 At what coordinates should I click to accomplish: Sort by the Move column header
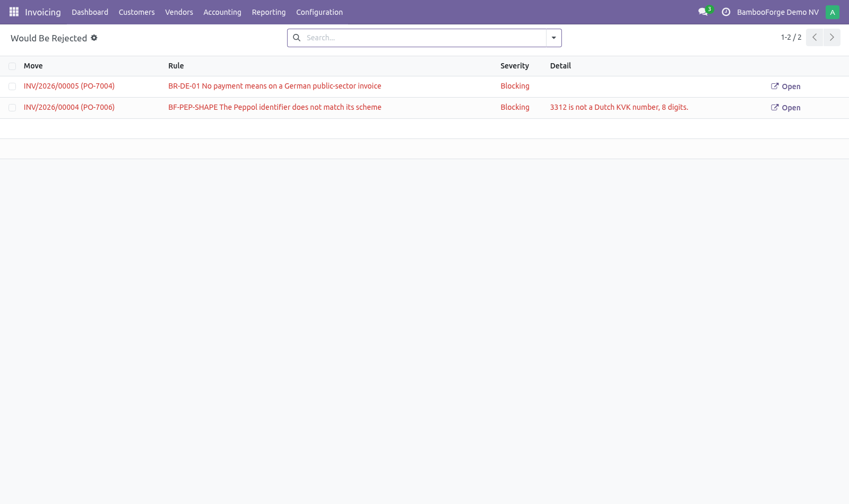[x=33, y=66]
